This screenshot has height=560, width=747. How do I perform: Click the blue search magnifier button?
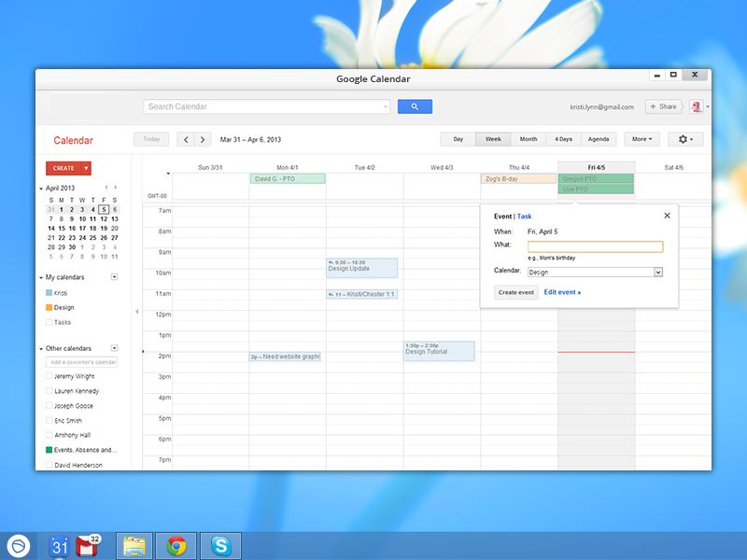pyautogui.click(x=415, y=106)
